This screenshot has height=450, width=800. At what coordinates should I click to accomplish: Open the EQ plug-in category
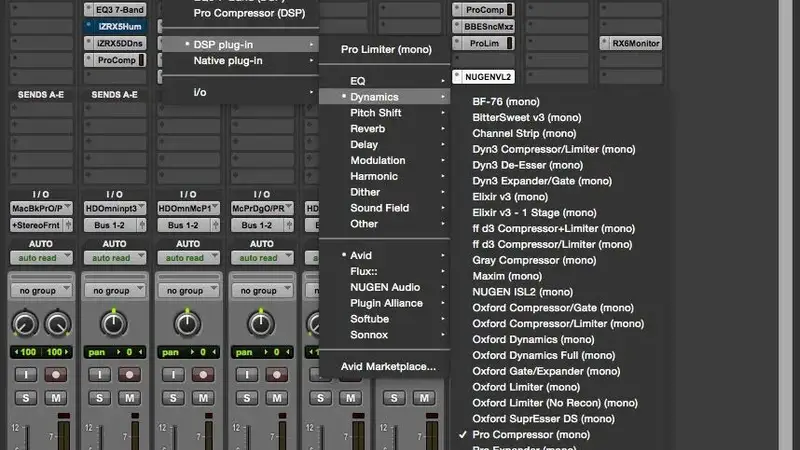click(x=385, y=81)
